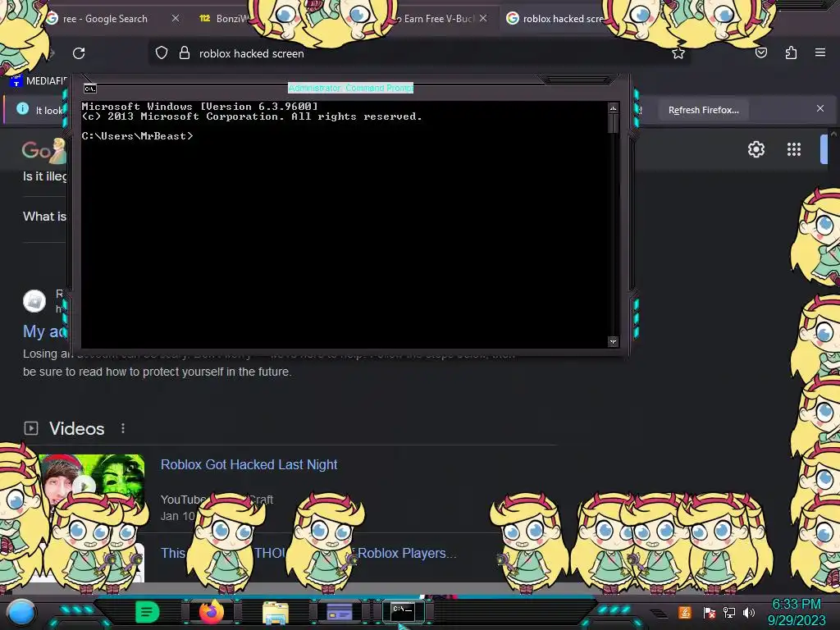Click the Videos section heading

click(76, 428)
